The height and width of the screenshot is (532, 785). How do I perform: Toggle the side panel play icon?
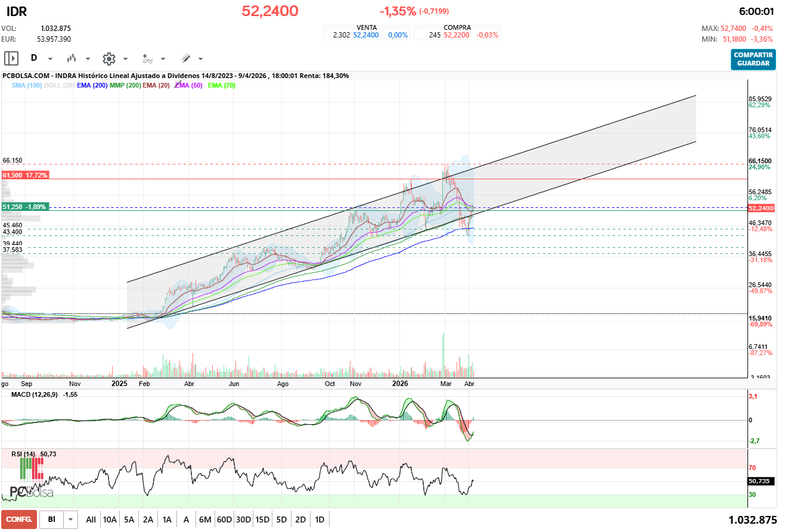[x=11, y=58]
